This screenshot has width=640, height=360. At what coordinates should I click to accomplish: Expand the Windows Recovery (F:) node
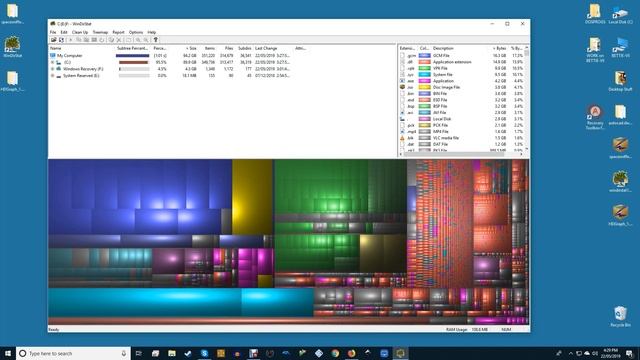[x=52, y=69]
